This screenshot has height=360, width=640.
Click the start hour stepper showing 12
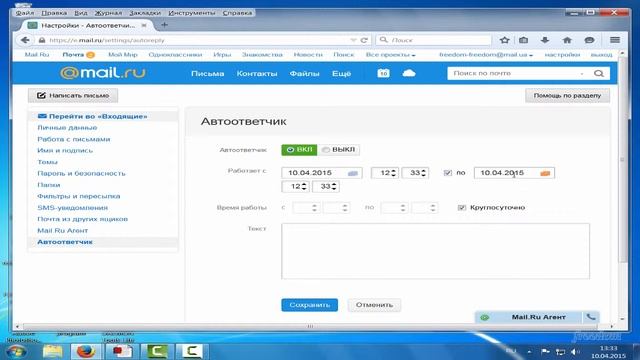pos(385,173)
